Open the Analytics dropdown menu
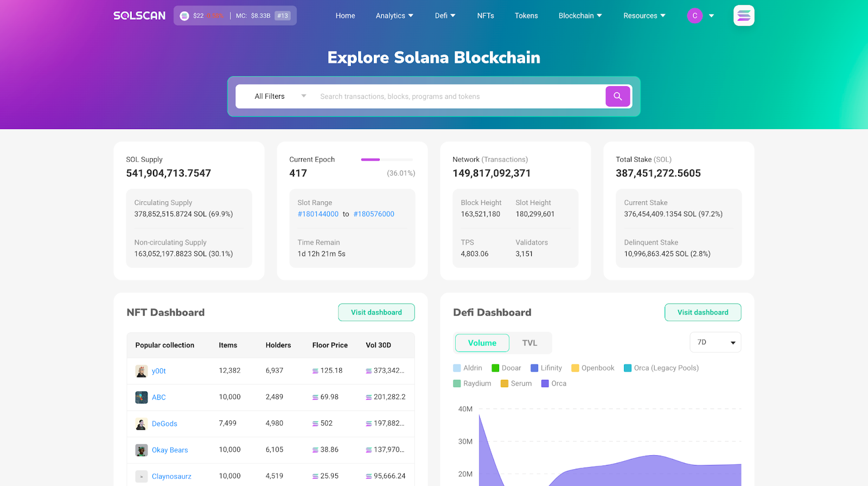 tap(394, 16)
